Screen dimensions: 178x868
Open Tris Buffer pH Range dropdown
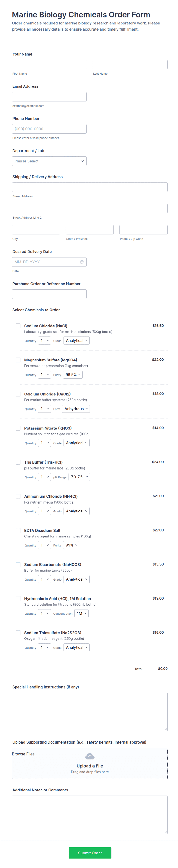pos(79,477)
